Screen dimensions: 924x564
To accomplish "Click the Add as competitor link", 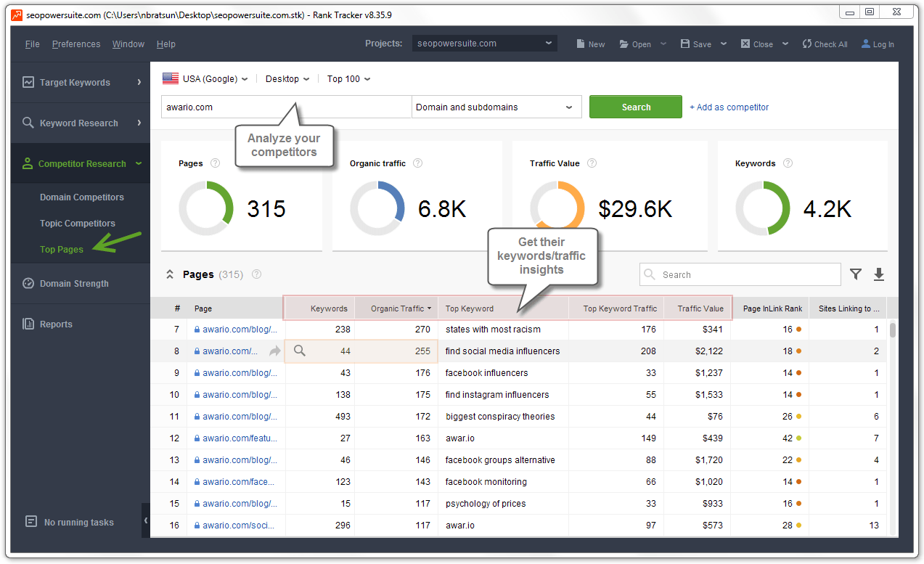I will click(729, 107).
